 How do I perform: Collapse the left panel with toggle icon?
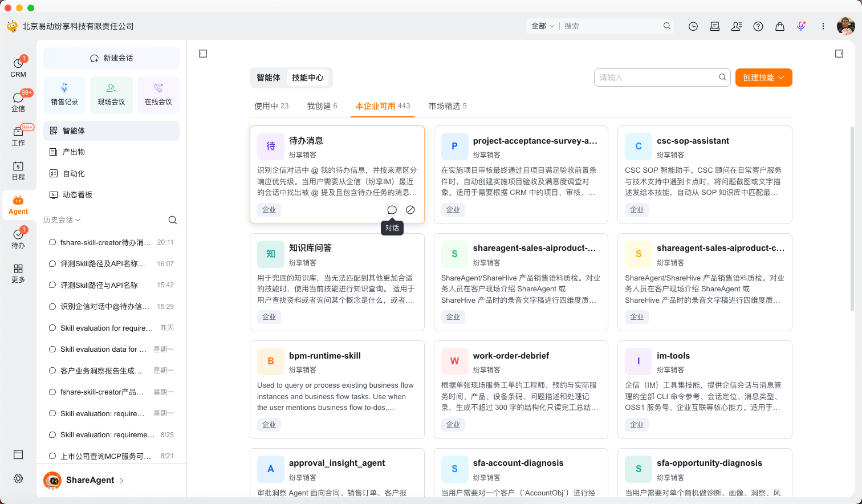203,54
